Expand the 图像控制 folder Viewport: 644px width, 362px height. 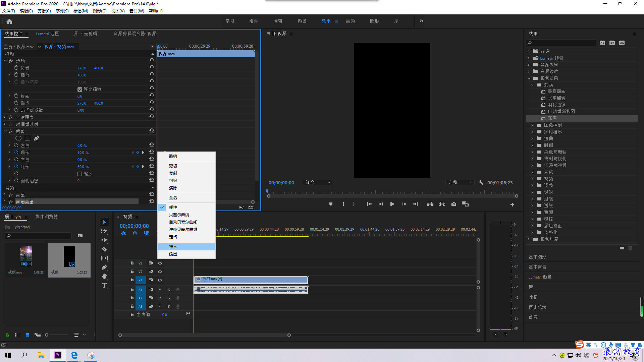point(532,125)
